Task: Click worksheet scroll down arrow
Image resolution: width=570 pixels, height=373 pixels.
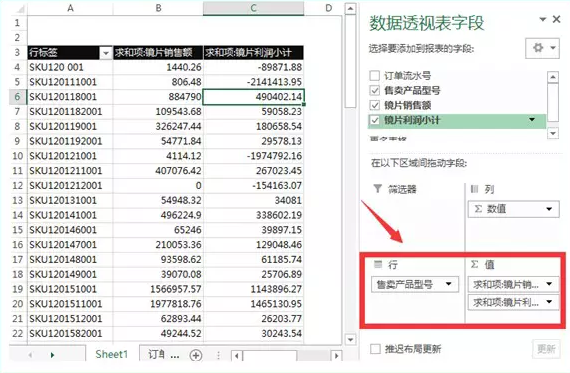Action: (350, 340)
